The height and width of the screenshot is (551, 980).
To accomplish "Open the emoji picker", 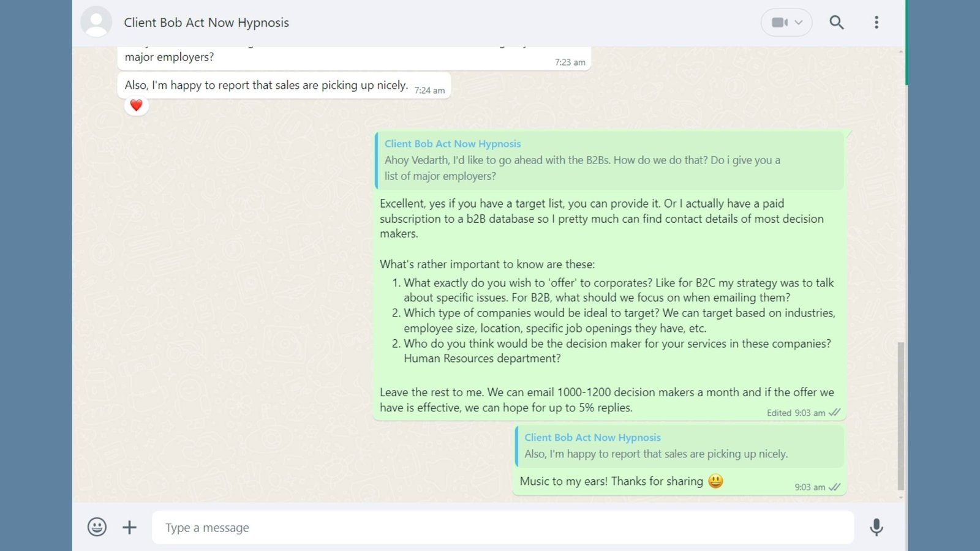I will [x=97, y=527].
